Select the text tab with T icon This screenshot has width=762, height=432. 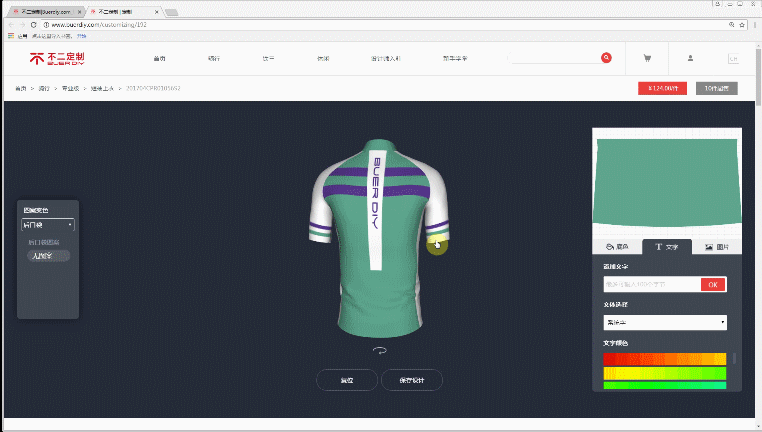pos(667,246)
